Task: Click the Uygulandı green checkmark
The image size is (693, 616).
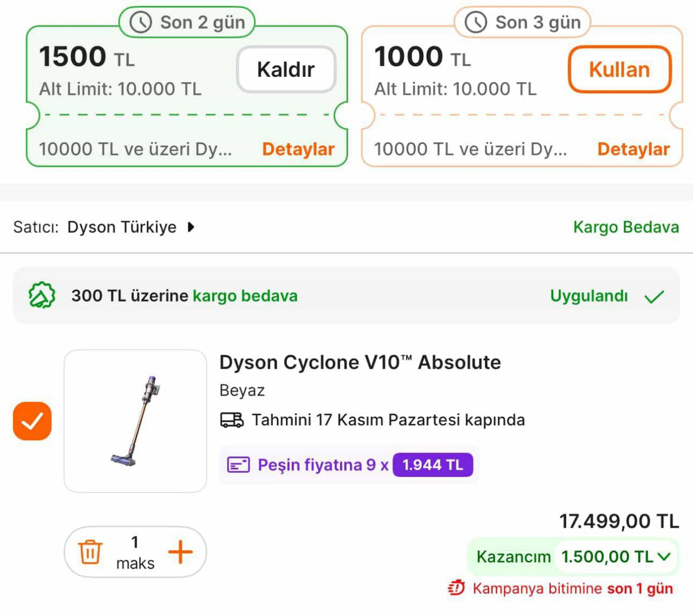Action: (x=654, y=296)
